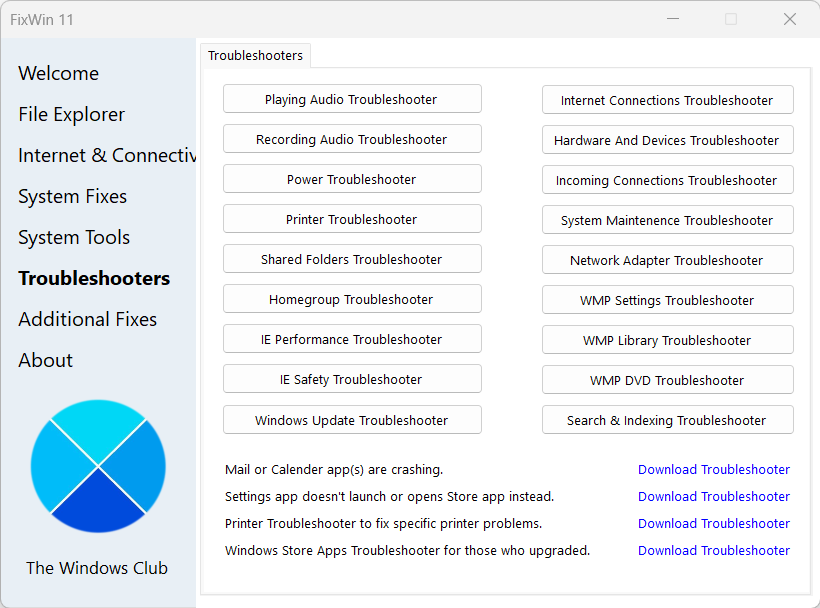This screenshot has width=820, height=608.
Task: Select Troubleshooters in sidebar
Action: (x=94, y=278)
